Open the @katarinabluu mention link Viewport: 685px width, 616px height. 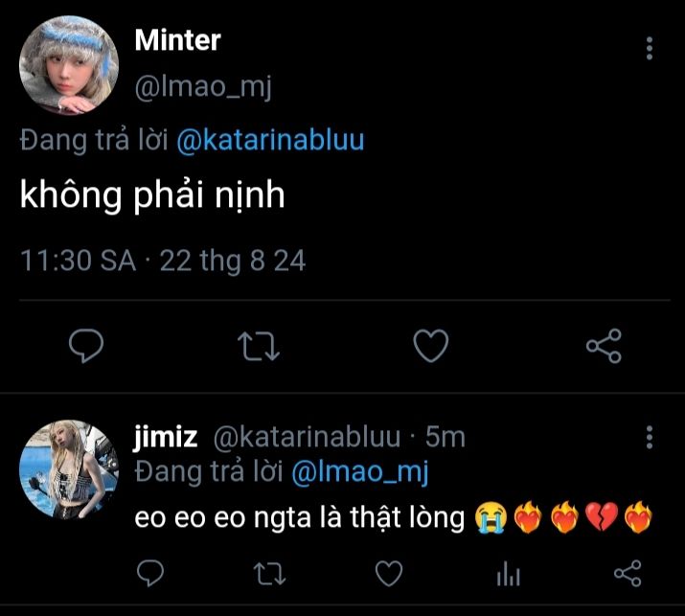pos(270,141)
